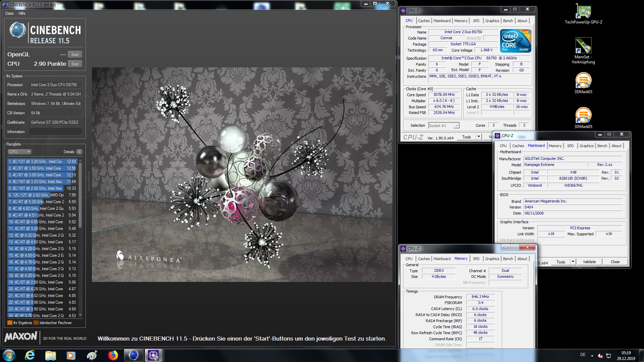Open Windows Media Player on taskbar

coord(71,355)
